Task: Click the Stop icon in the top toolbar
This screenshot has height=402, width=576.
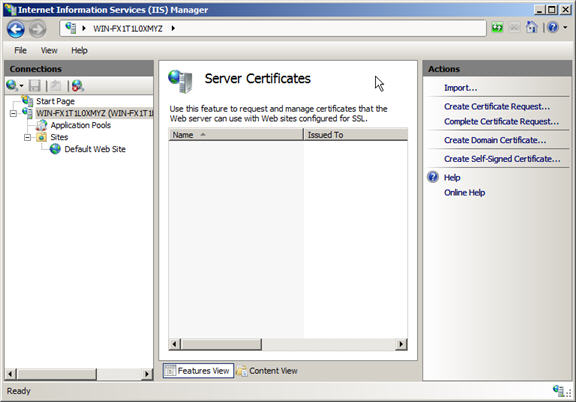Action: point(515,28)
